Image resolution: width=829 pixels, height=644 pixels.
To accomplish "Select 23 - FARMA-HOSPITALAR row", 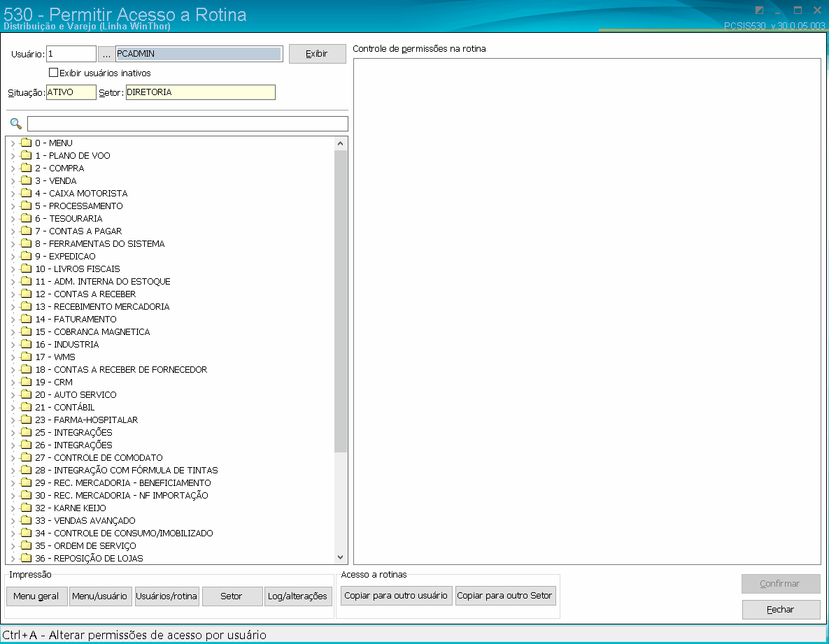I will [86, 420].
